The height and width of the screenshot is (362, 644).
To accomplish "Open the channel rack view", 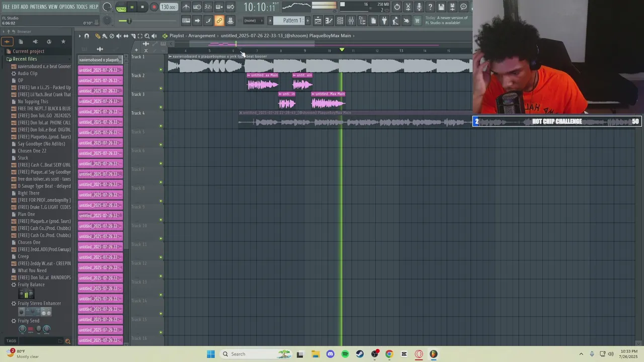I will tap(340, 21).
